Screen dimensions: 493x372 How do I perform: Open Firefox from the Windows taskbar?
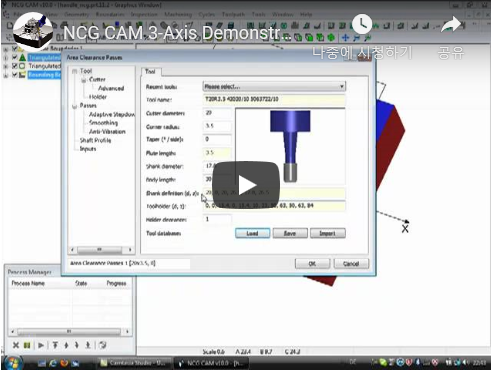point(64,363)
